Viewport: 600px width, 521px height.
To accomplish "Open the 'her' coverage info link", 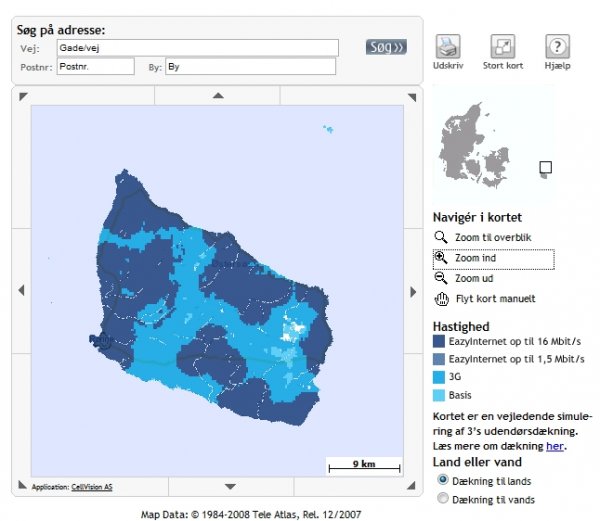I will tap(554, 446).
